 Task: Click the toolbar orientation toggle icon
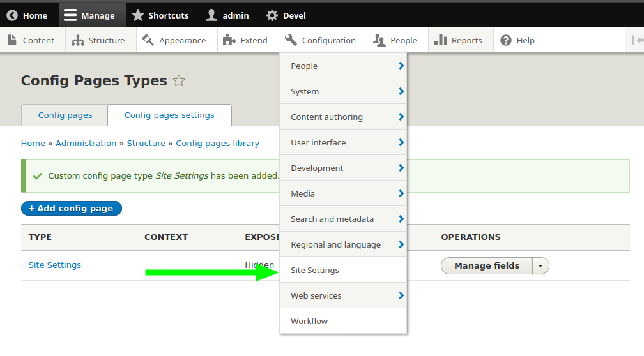638,40
